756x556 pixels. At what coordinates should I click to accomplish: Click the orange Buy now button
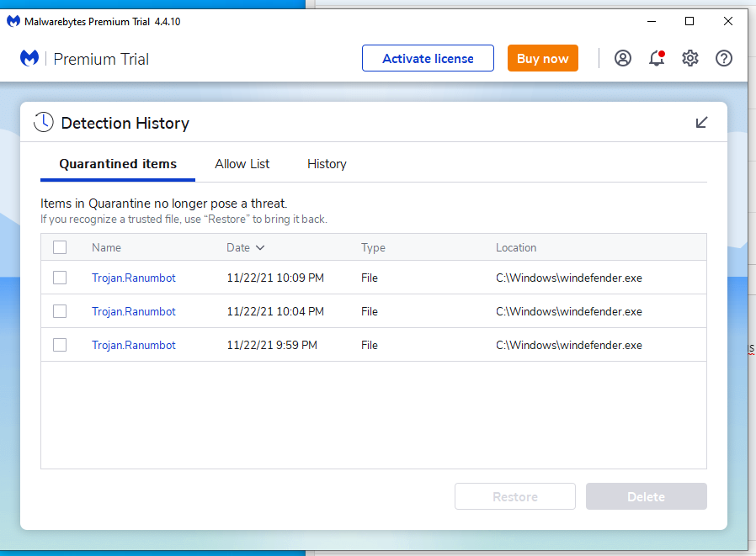point(542,58)
